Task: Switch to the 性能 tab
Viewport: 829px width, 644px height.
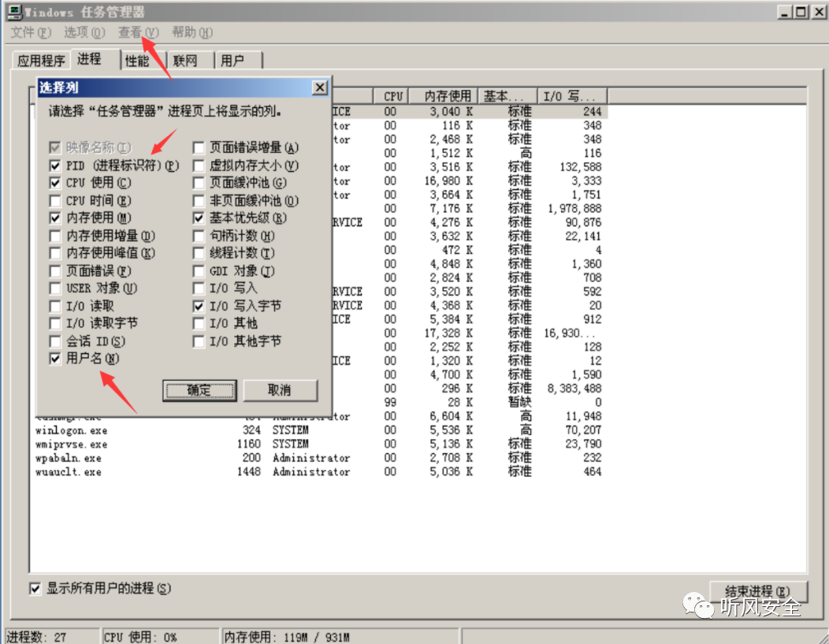Action: click(x=137, y=61)
